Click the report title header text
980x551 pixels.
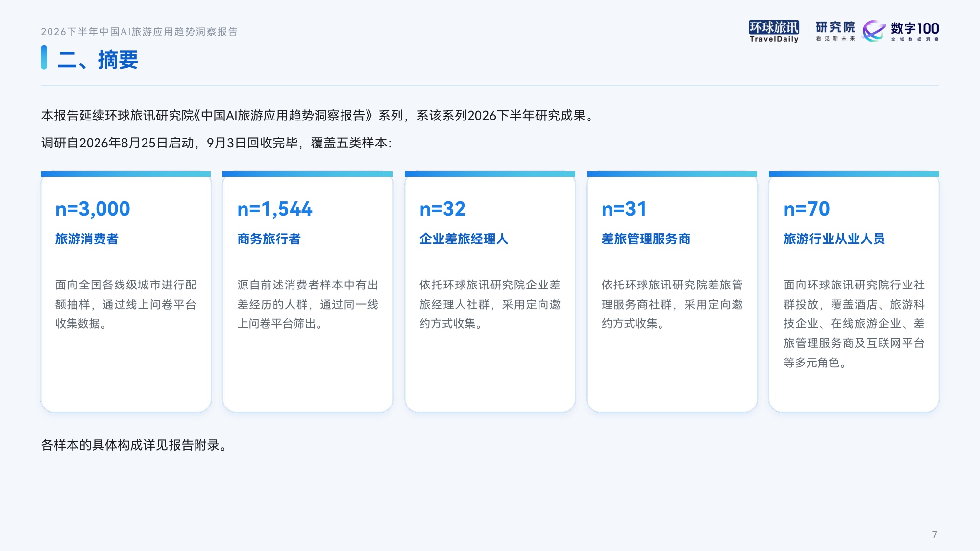[x=139, y=32]
